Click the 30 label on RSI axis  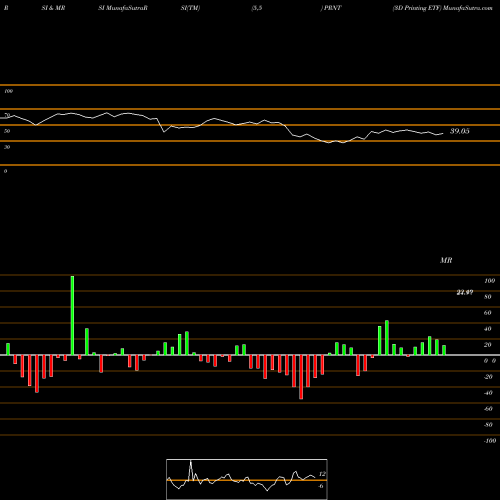7,147
